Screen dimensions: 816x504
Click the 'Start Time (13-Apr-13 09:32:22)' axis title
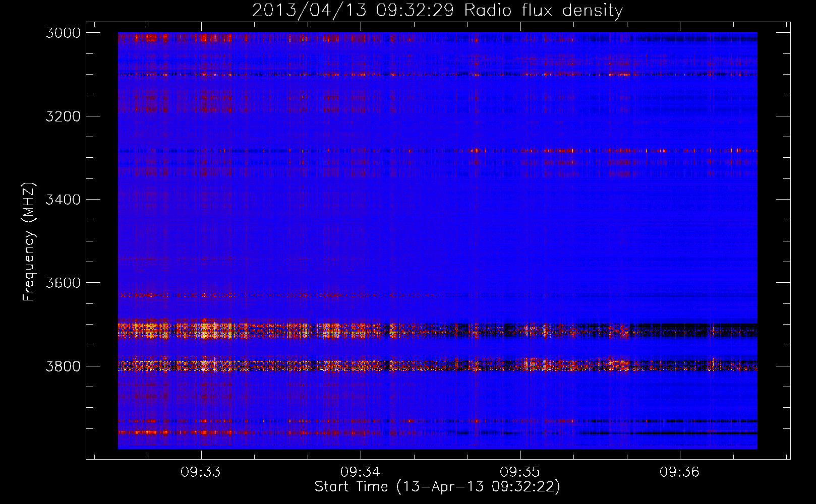[437, 487]
